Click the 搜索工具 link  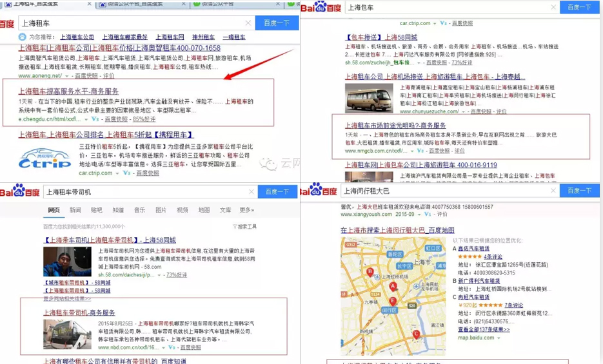(x=247, y=227)
